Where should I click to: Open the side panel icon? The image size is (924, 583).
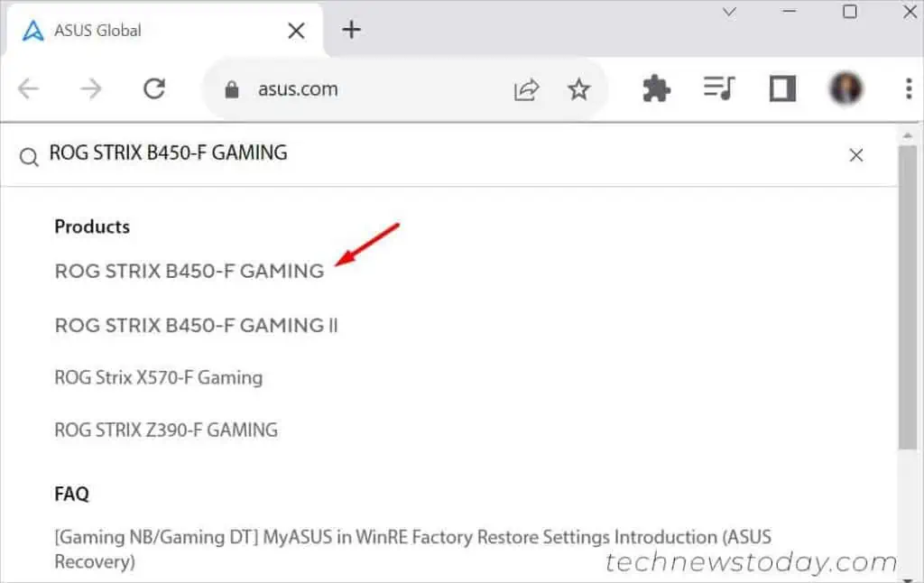[x=781, y=88]
